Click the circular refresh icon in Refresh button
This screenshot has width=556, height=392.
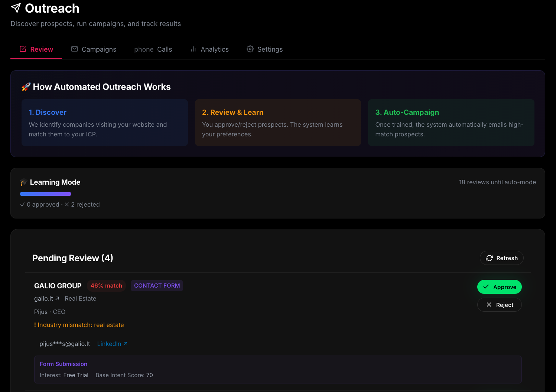[x=489, y=257]
